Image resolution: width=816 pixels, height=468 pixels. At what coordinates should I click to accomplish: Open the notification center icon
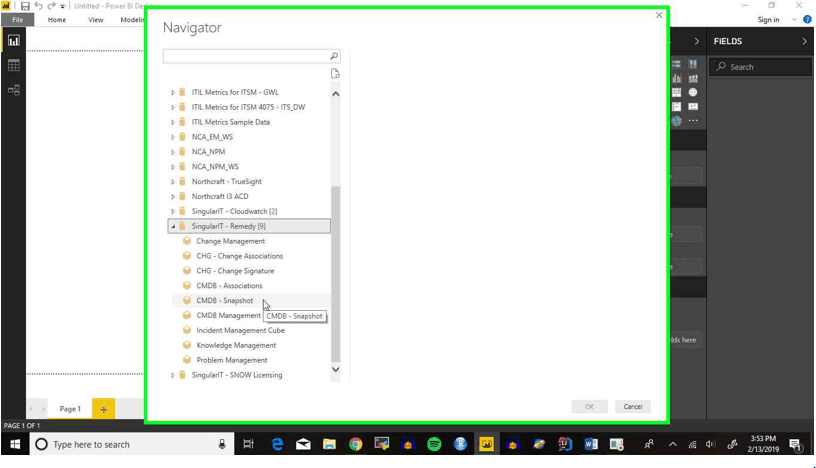pos(795,445)
